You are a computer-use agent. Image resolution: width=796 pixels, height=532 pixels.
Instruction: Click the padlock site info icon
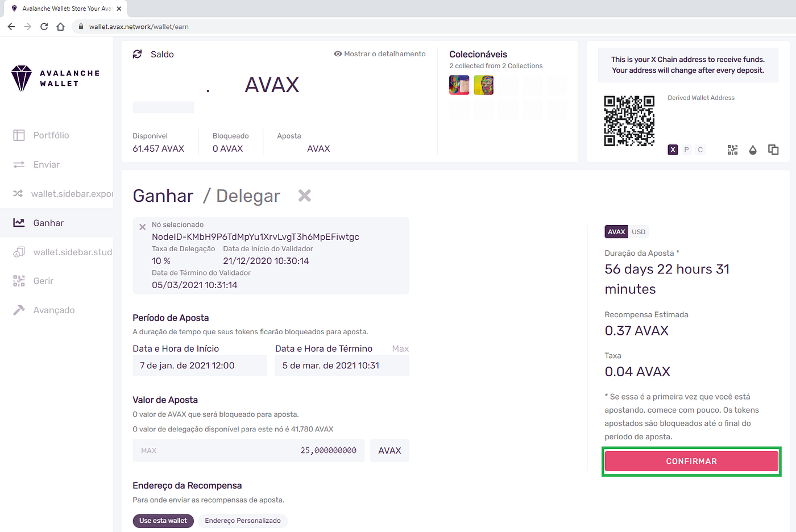81,27
